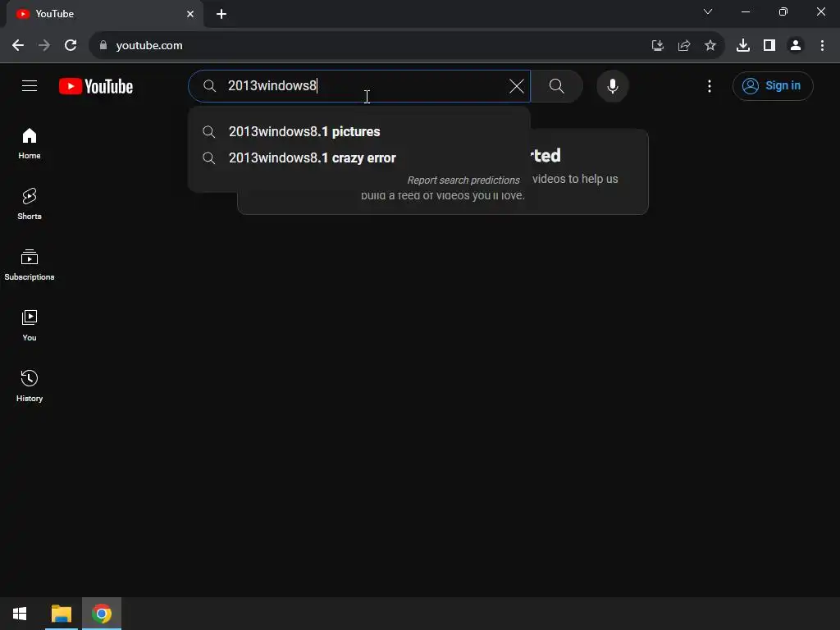Open Shorts in sidebar
840x630 pixels.
[30, 204]
